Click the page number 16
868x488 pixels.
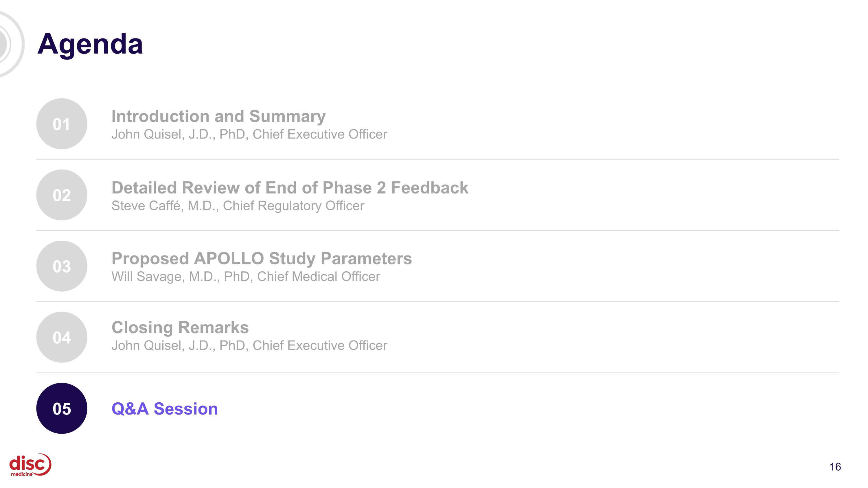pyautogui.click(x=835, y=467)
